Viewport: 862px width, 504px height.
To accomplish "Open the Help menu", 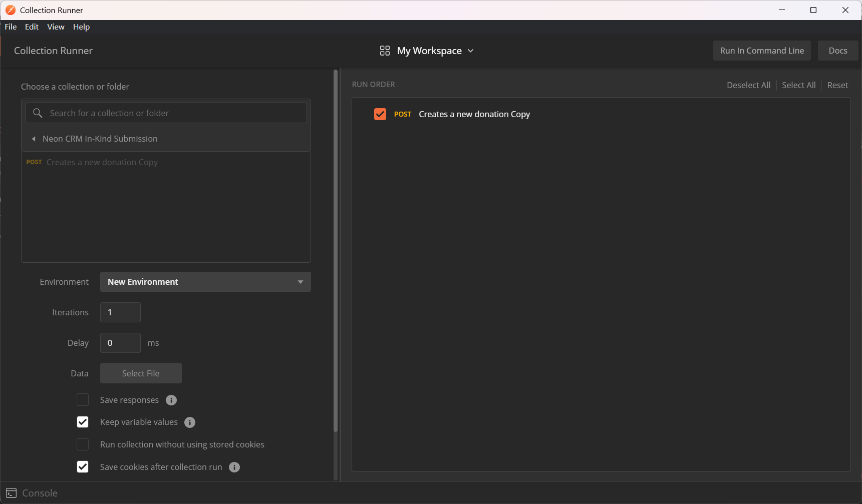I will [x=81, y=27].
